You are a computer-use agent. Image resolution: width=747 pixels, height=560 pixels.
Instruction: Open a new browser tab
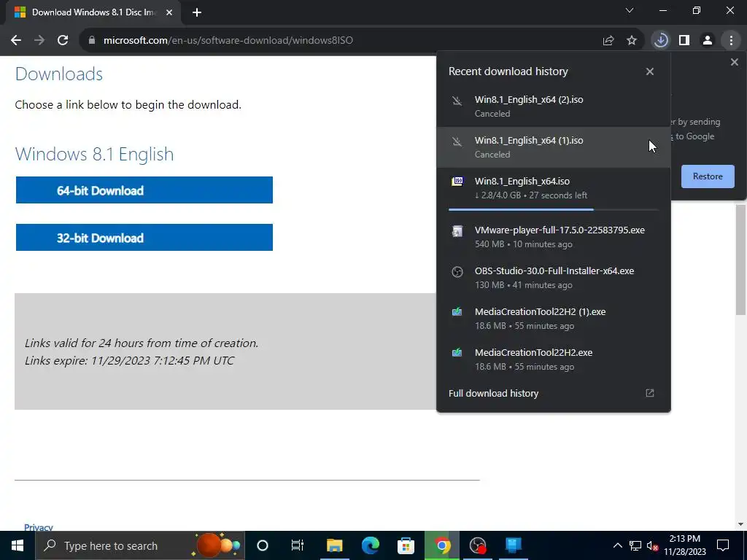coord(197,13)
